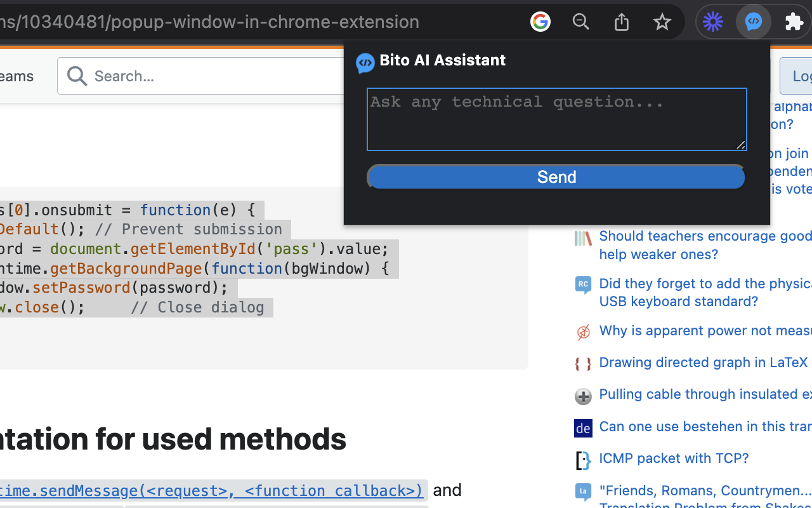Click the Electrical Engineering site icon
812x508 pixels.
[x=583, y=332]
